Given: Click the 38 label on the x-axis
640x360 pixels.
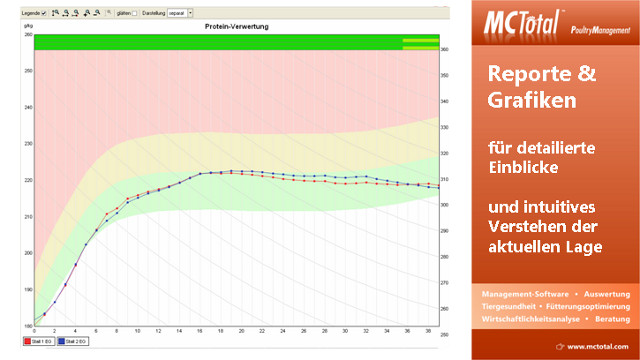Looking at the screenshot, I should point(428,331).
